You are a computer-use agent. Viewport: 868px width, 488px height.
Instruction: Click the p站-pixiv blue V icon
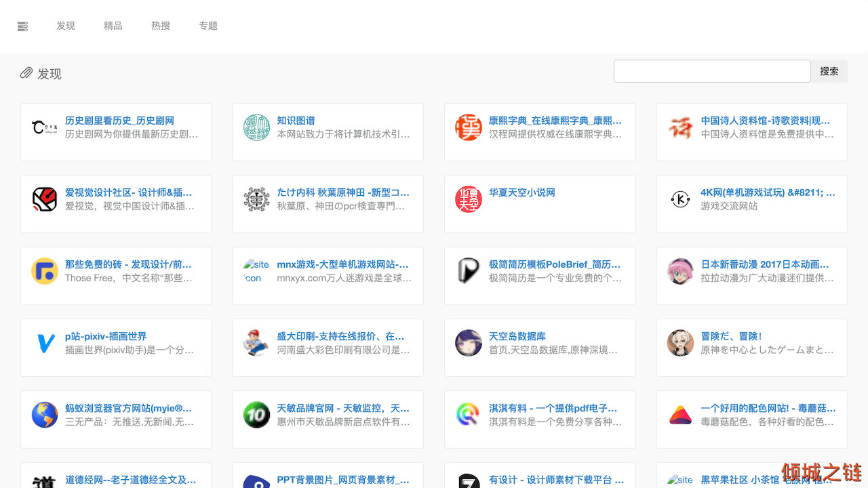pyautogui.click(x=45, y=343)
